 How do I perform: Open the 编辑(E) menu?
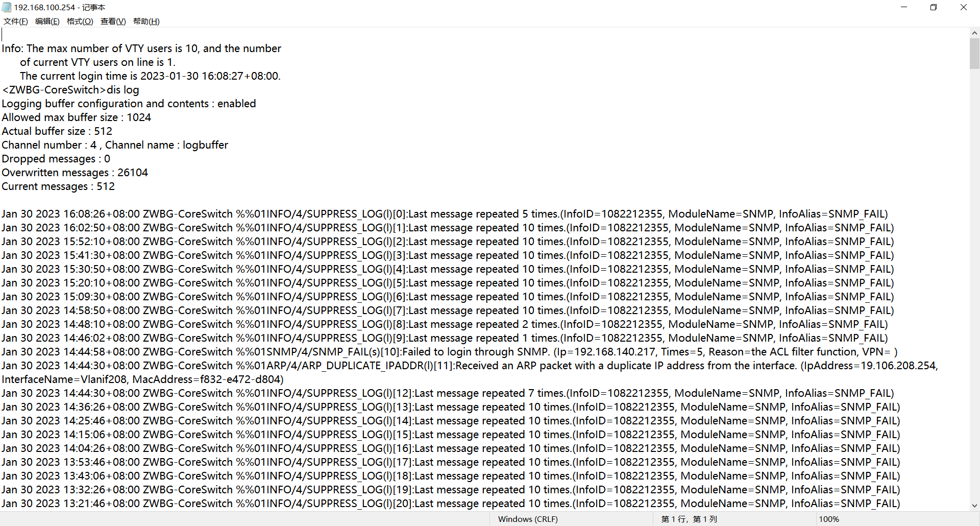point(47,21)
